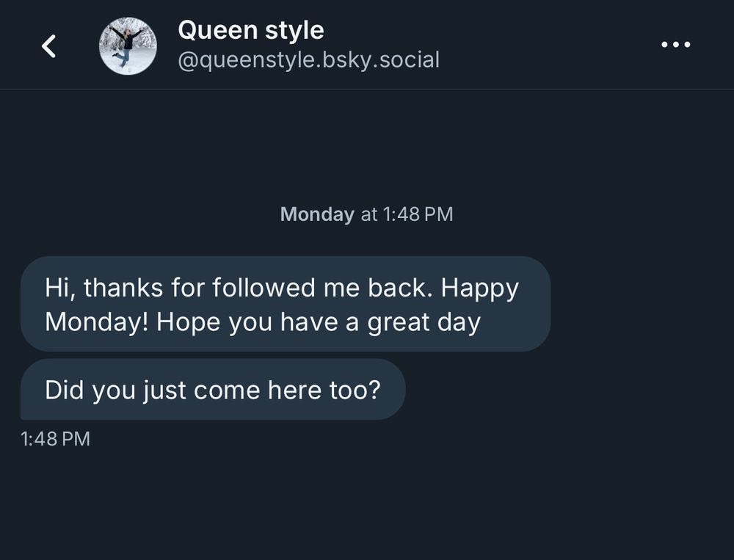Select the "Hi, thanks for followed me back" message

[x=285, y=304]
